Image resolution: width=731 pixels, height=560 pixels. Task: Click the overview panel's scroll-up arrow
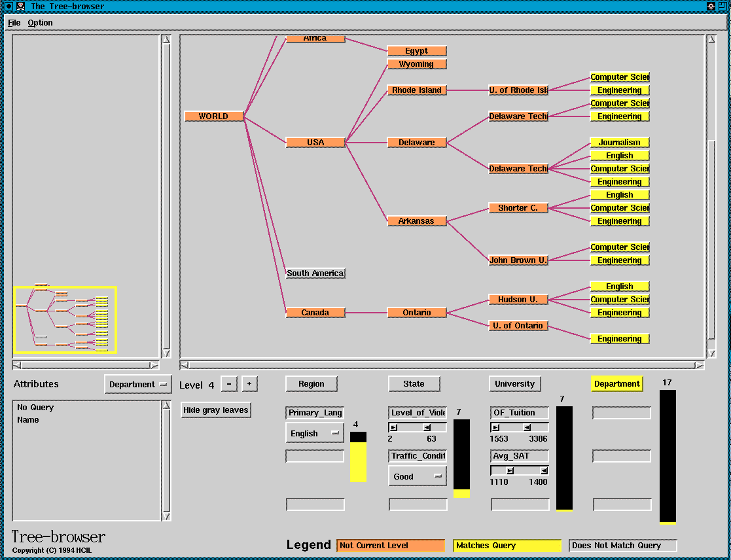pyautogui.click(x=166, y=40)
